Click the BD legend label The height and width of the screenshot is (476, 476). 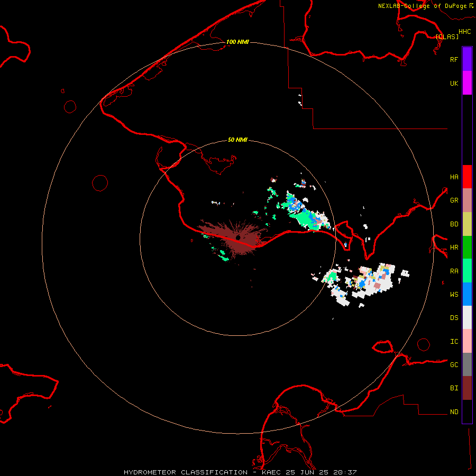coord(454,224)
